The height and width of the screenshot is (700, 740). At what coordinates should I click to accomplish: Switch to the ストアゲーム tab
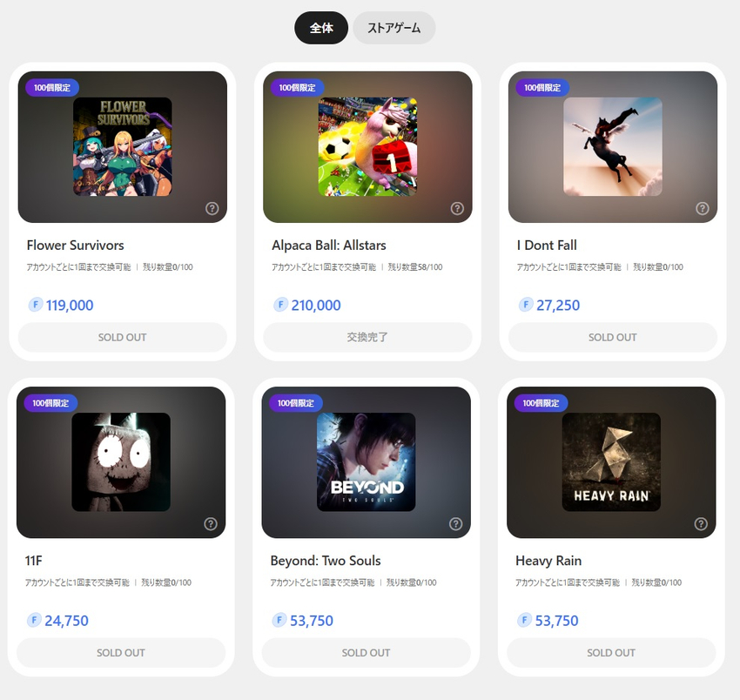[x=394, y=28]
